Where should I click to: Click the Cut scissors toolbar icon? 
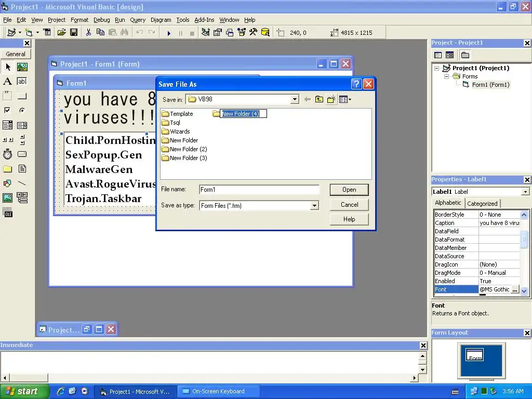pos(88,32)
